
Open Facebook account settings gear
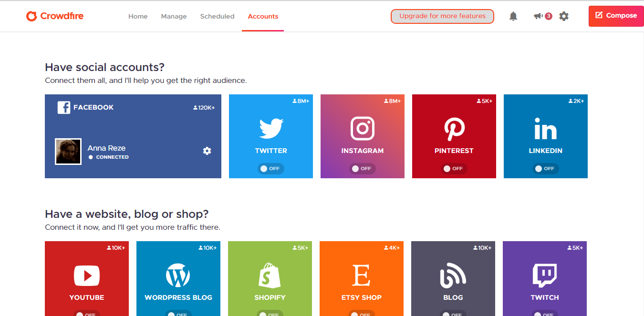point(207,151)
